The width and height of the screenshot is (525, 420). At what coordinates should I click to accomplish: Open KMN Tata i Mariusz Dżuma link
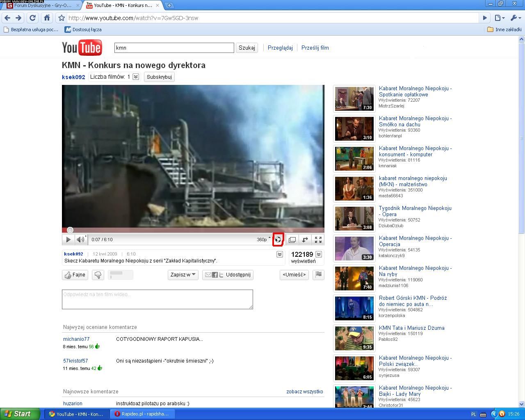412,328
